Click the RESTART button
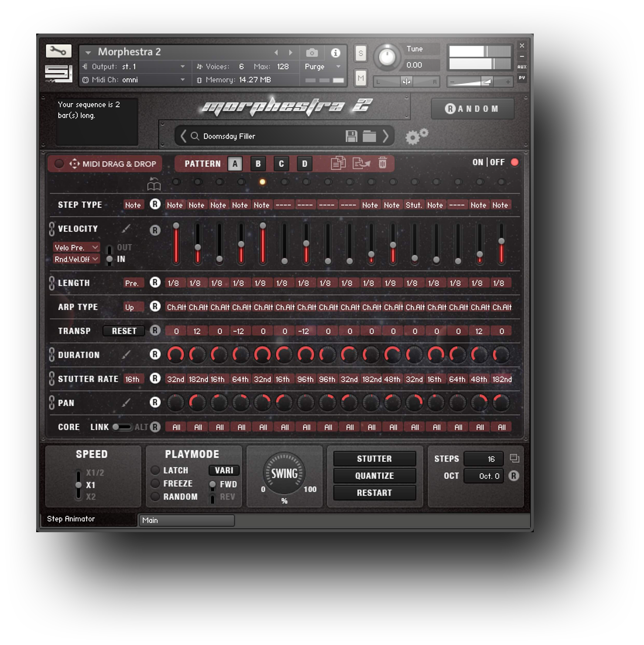The height and width of the screenshot is (645, 644). coord(374,493)
